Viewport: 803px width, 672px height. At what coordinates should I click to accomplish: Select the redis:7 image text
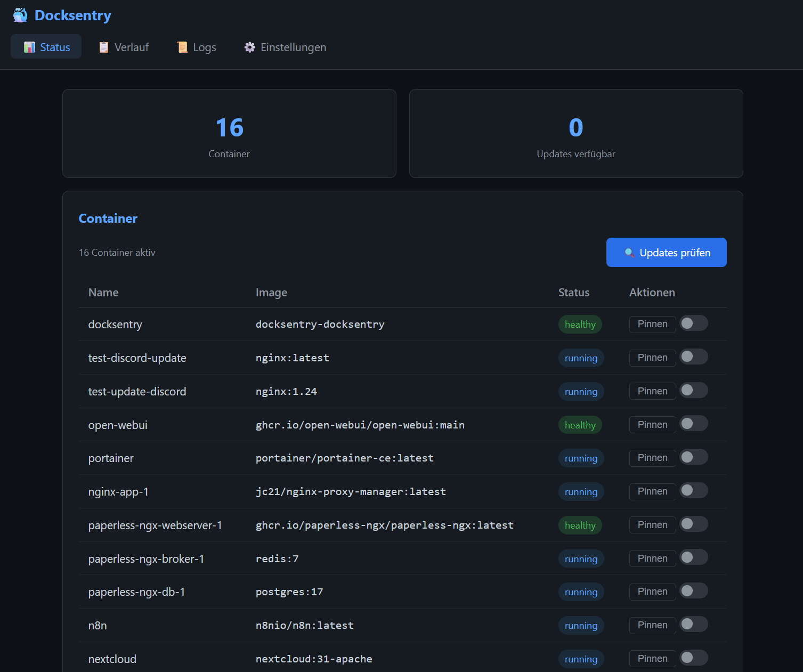(x=277, y=559)
